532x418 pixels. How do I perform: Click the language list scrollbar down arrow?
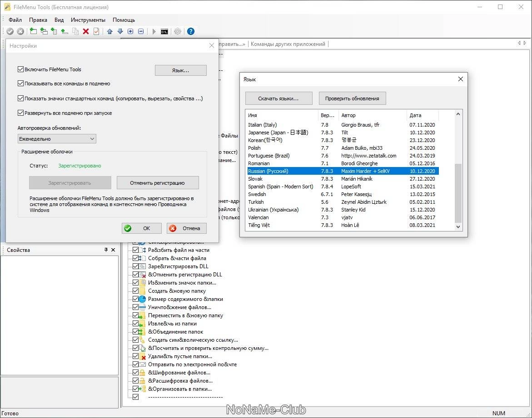pos(458,227)
